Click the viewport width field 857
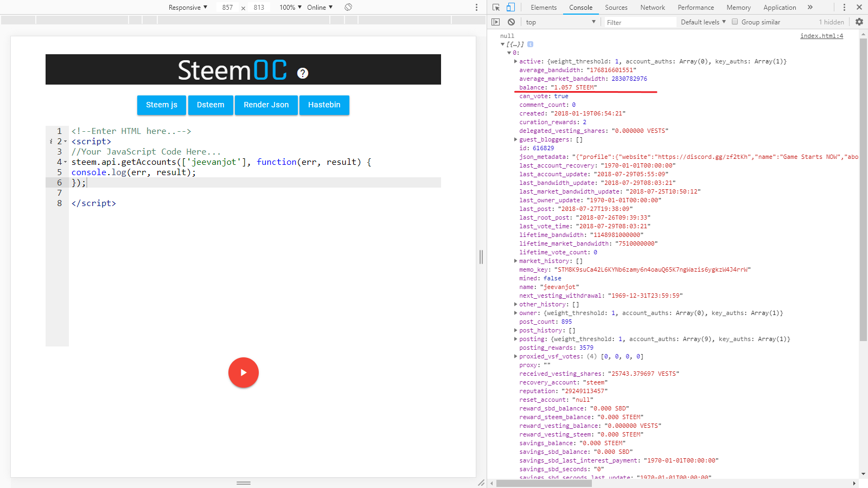 tap(227, 8)
